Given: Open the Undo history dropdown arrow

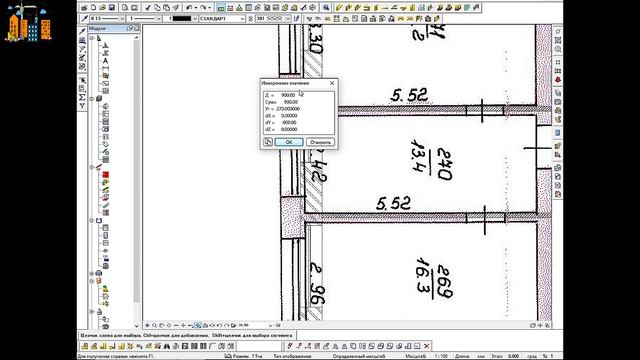Looking at the screenshot, I should (195, 7).
